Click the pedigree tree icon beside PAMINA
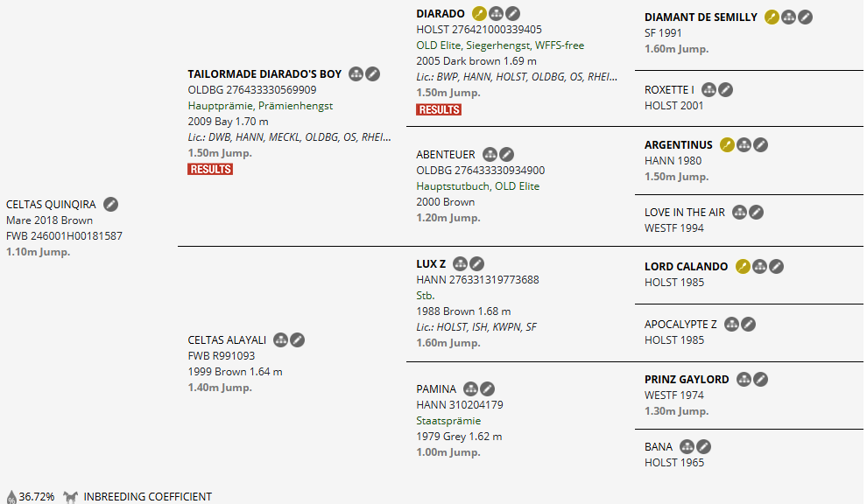Screen dimensions: 867x504 click(x=471, y=388)
